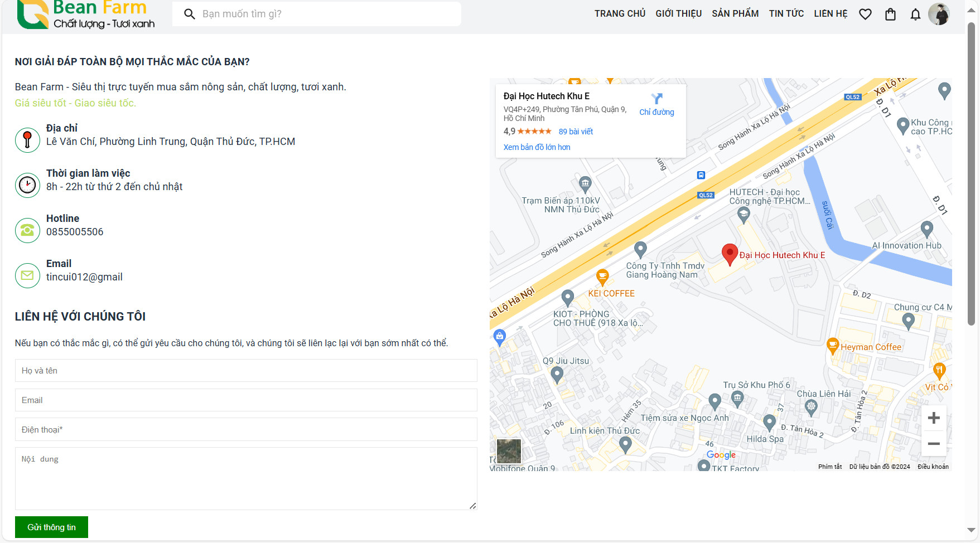Image resolution: width=980 pixels, height=543 pixels.
Task: Go to TRANG CHỦ page
Action: point(620,14)
